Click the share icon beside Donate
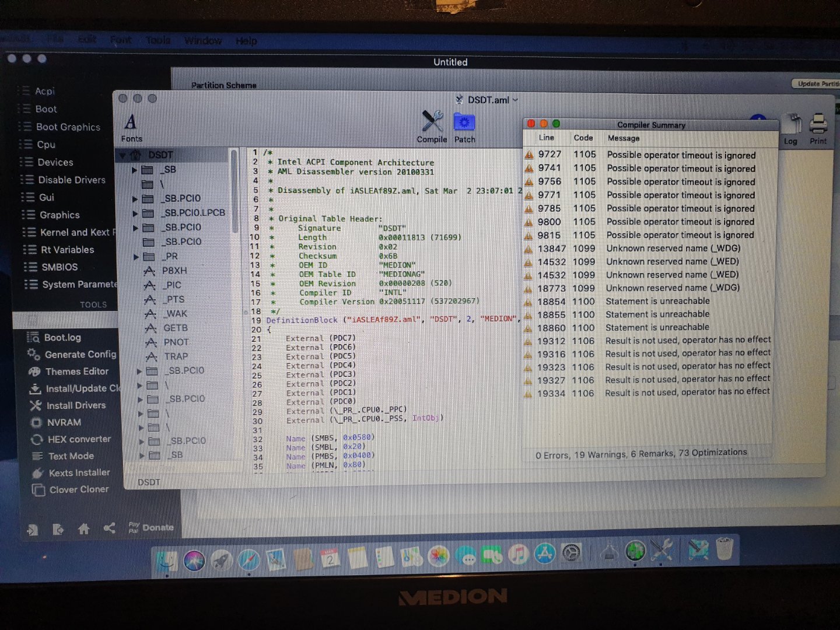840x630 pixels. click(109, 528)
